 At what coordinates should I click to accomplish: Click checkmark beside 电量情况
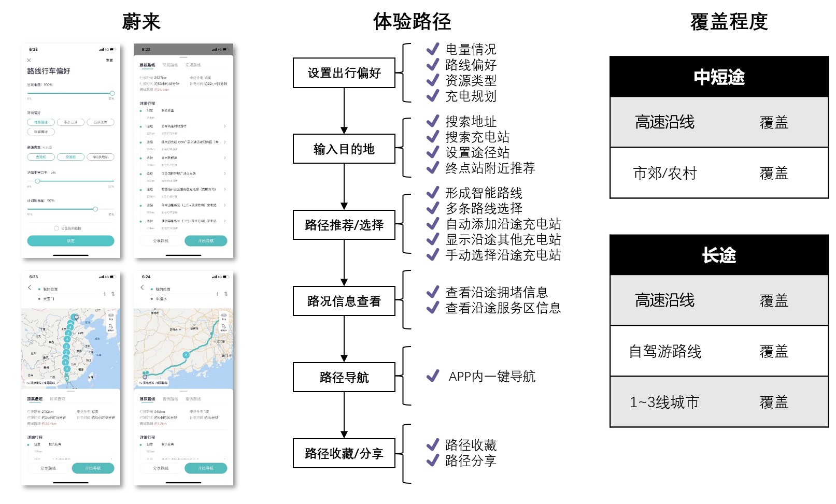pos(433,49)
